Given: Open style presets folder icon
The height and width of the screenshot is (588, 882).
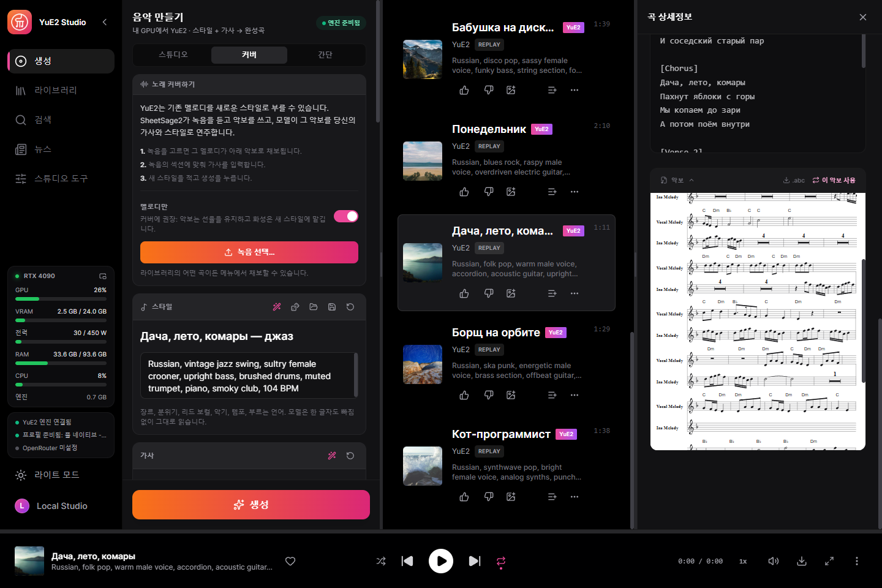Looking at the screenshot, I should pos(314,307).
